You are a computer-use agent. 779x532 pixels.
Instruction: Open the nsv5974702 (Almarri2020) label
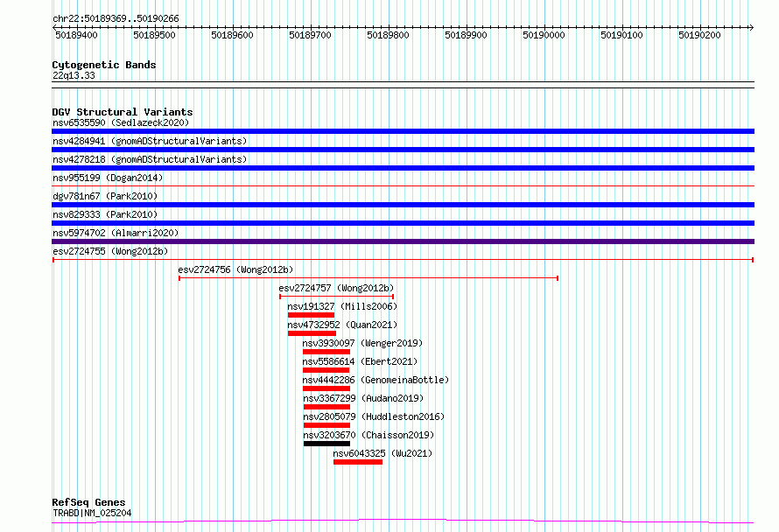[x=116, y=233]
